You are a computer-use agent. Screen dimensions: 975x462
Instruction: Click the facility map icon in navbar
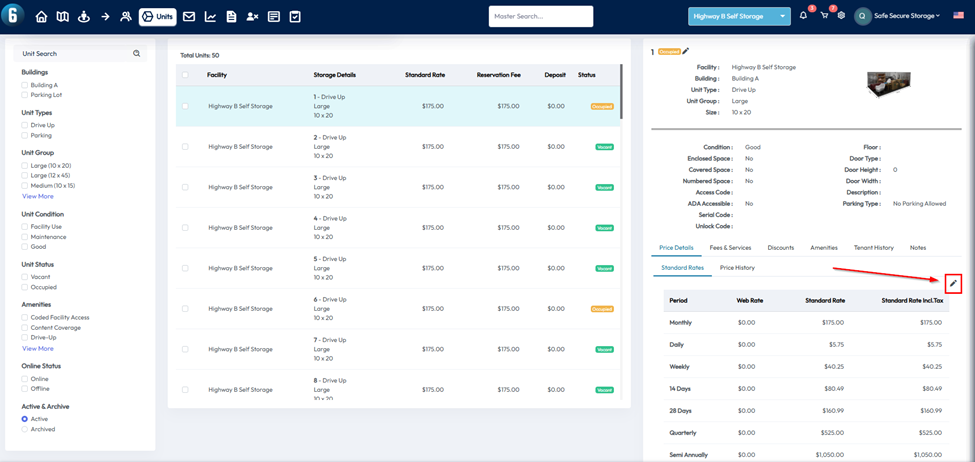point(62,17)
